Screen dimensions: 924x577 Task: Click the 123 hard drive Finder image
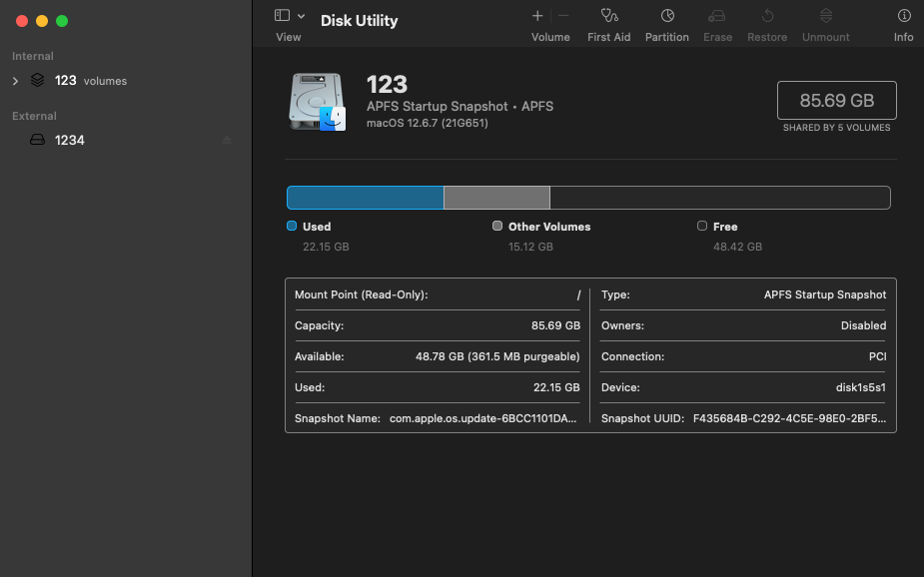tap(317, 102)
